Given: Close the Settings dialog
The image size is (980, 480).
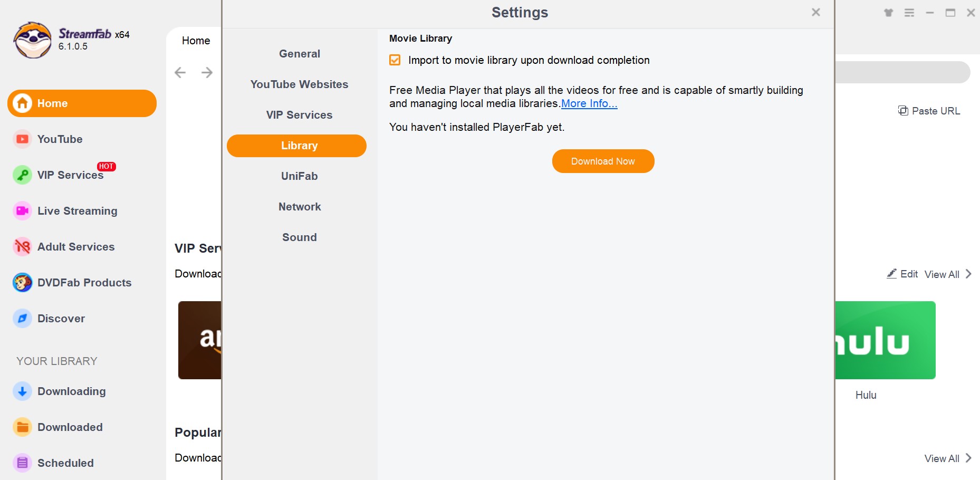Looking at the screenshot, I should coord(816,12).
